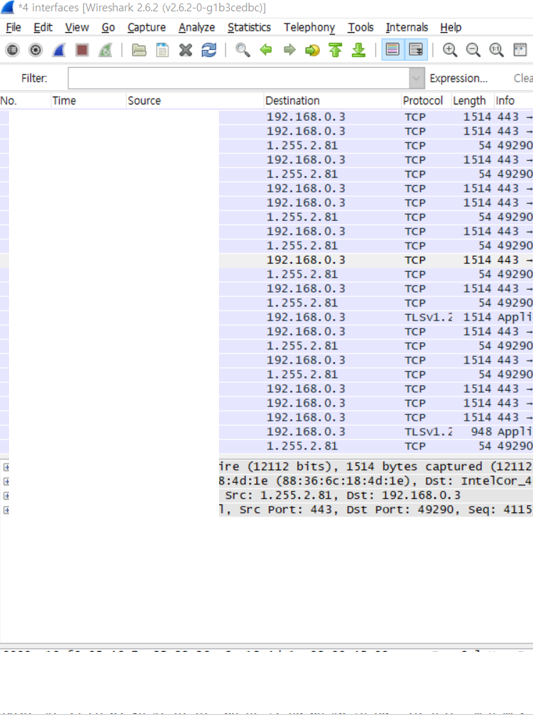Open the Statistics menu
The image size is (533, 715).
tap(249, 27)
